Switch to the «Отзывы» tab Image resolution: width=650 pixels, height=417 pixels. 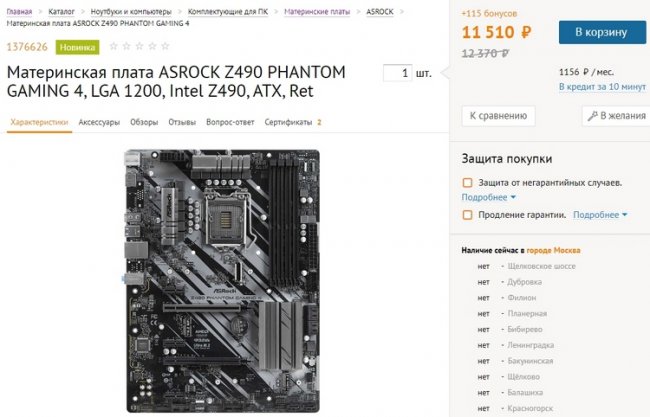tap(182, 122)
